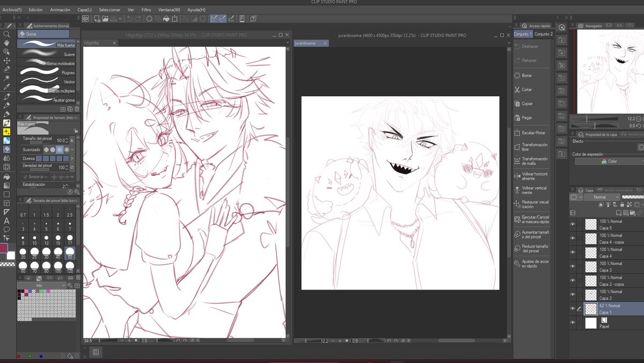Switch to the jurardosama canvas tab
The image size is (644, 363).
pyautogui.click(x=311, y=43)
